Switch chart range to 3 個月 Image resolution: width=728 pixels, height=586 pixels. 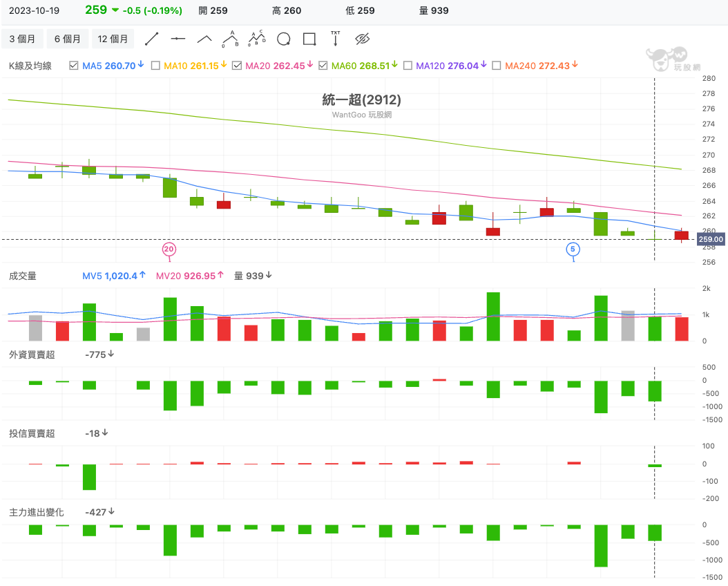tap(22, 39)
